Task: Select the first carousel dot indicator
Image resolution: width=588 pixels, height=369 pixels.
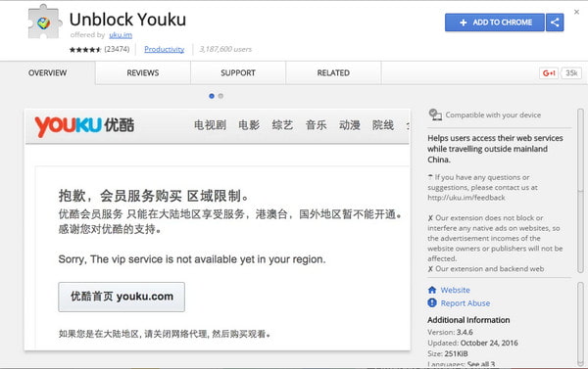Action: point(212,96)
